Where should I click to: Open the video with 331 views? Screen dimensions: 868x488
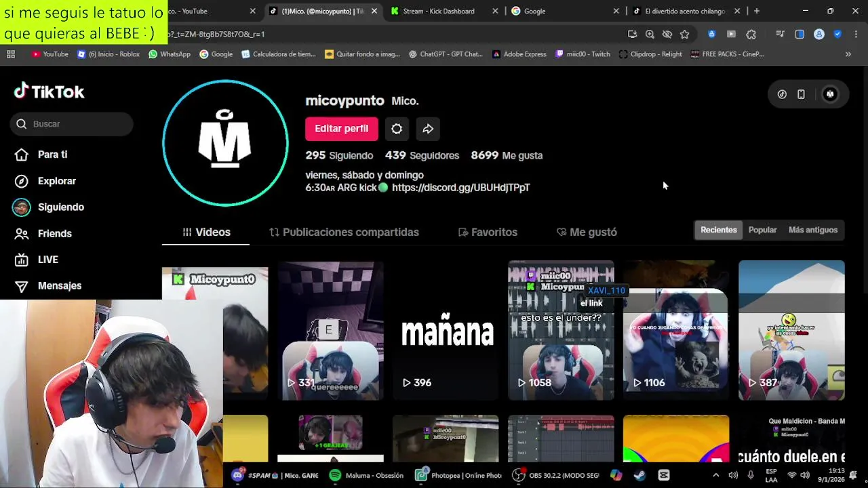330,330
